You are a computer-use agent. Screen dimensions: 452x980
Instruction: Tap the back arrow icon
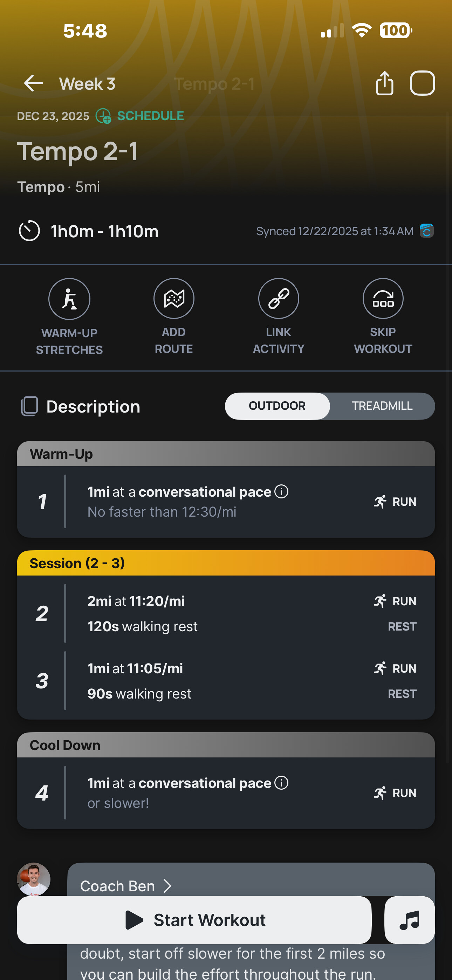point(34,83)
